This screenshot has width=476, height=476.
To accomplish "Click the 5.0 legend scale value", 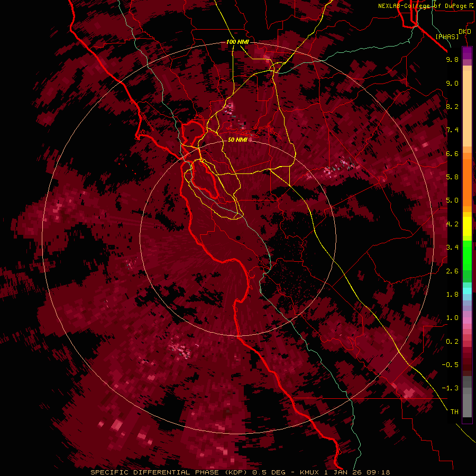I will [452, 200].
